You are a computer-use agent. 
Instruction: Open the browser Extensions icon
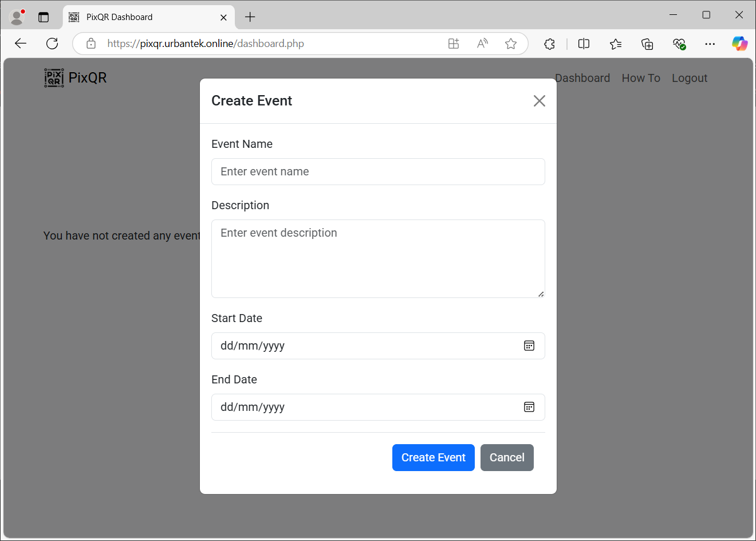[x=549, y=44]
